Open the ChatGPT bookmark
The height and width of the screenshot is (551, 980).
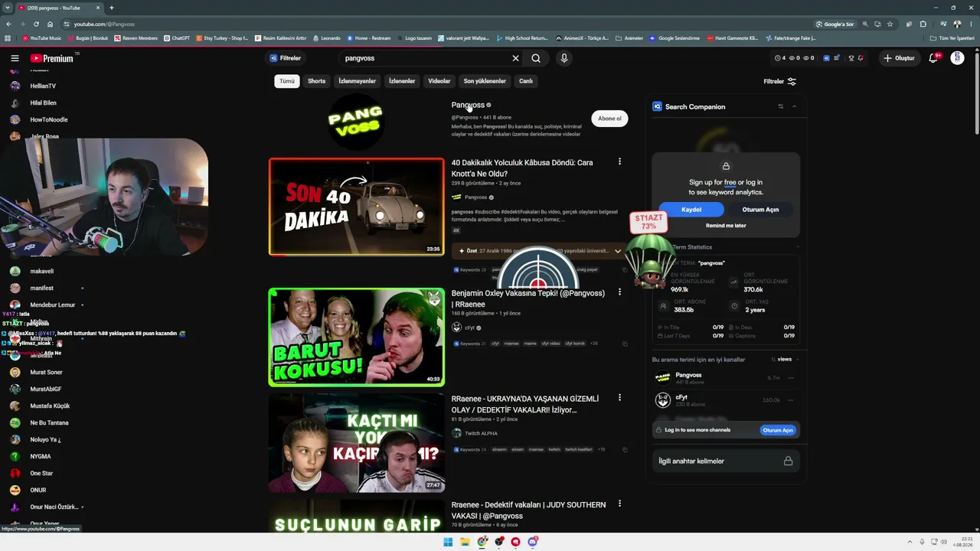[x=177, y=38]
